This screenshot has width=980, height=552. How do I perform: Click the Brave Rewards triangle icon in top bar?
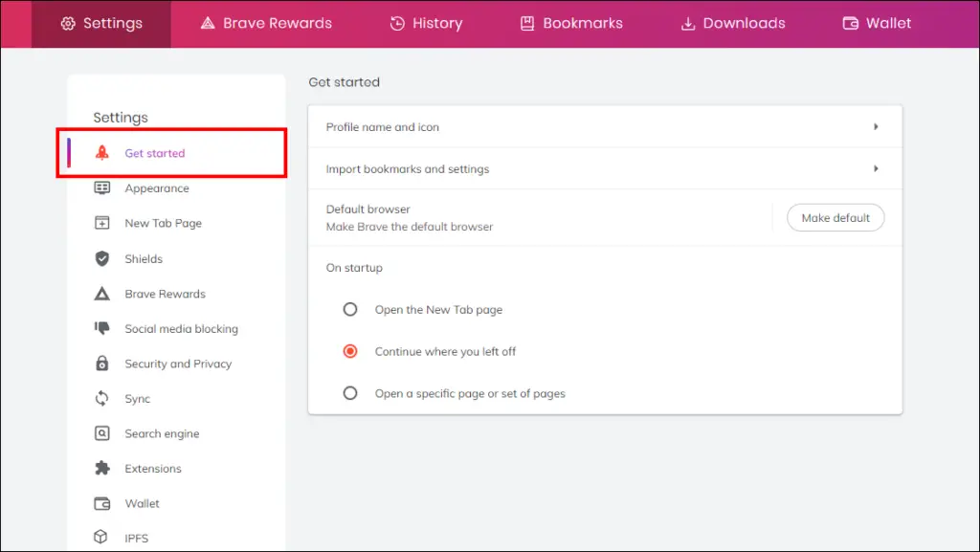pyautogui.click(x=208, y=24)
